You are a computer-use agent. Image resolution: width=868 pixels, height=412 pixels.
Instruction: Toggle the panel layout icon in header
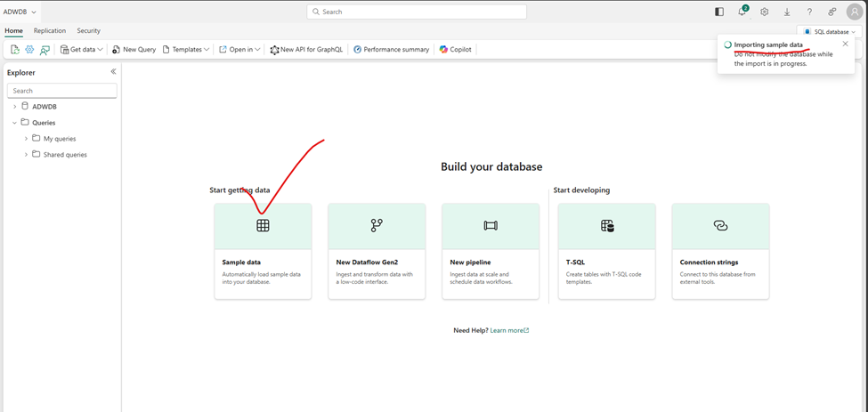pos(719,12)
